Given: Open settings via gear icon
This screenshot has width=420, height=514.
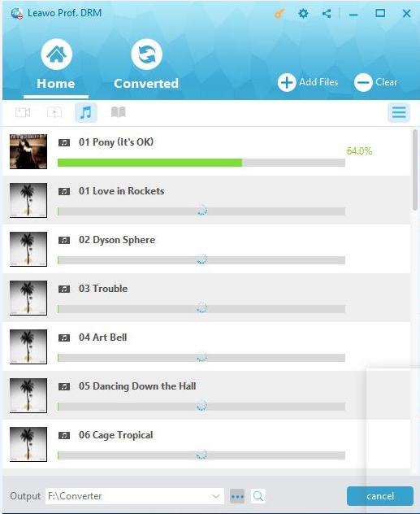Looking at the screenshot, I should 303,14.
